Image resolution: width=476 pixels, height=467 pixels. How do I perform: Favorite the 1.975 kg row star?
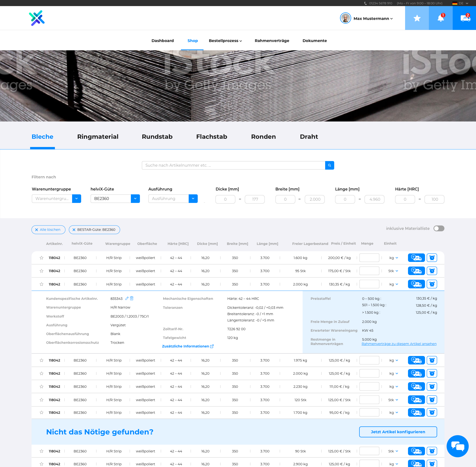coord(42,360)
